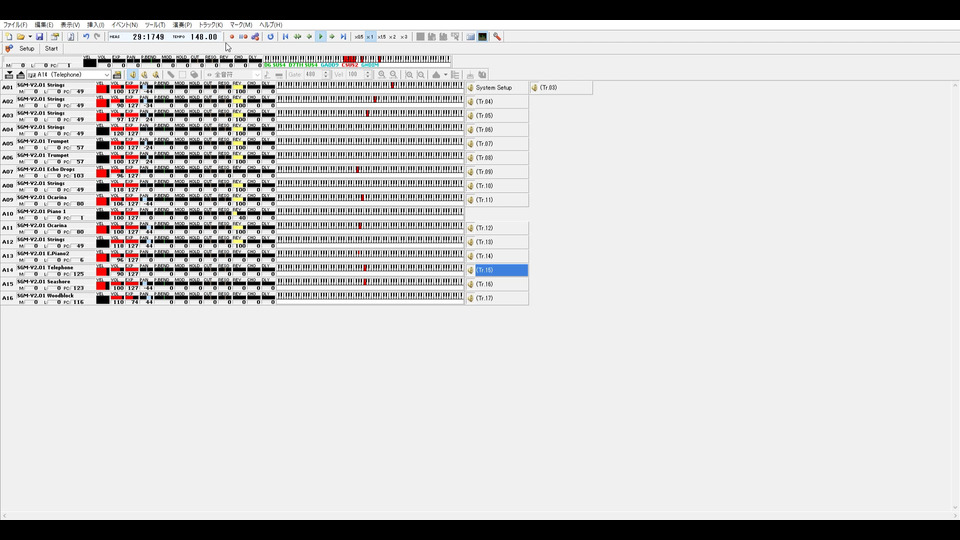960x540 pixels.
Task: Open recent files arrow beside Open
Action: (x=30, y=37)
